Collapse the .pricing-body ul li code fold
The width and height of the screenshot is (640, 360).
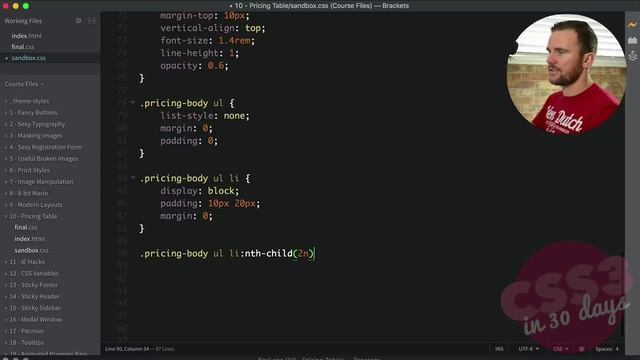[x=133, y=178]
